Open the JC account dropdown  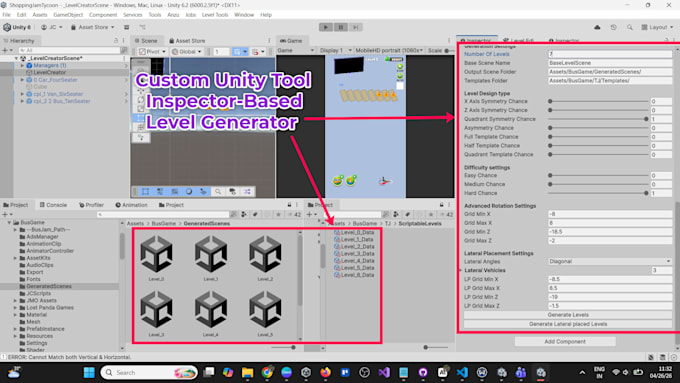(x=52, y=27)
